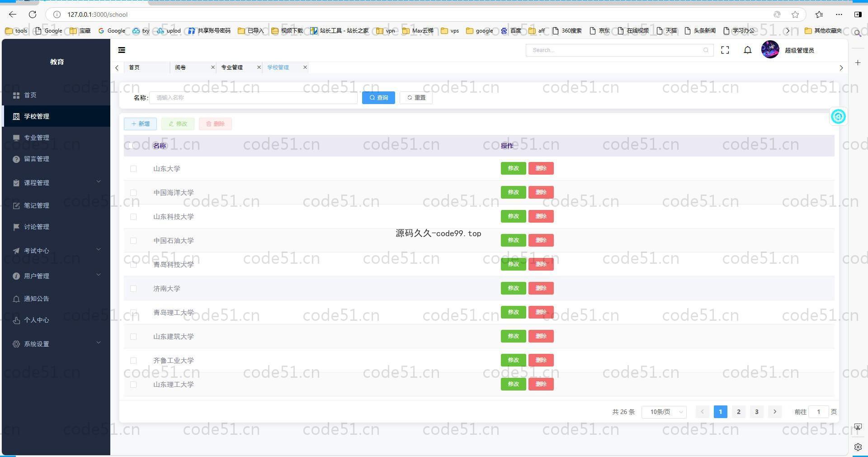The image size is (868, 457).
Task: Open the round theme settings floating icon
Action: pyautogui.click(x=839, y=117)
